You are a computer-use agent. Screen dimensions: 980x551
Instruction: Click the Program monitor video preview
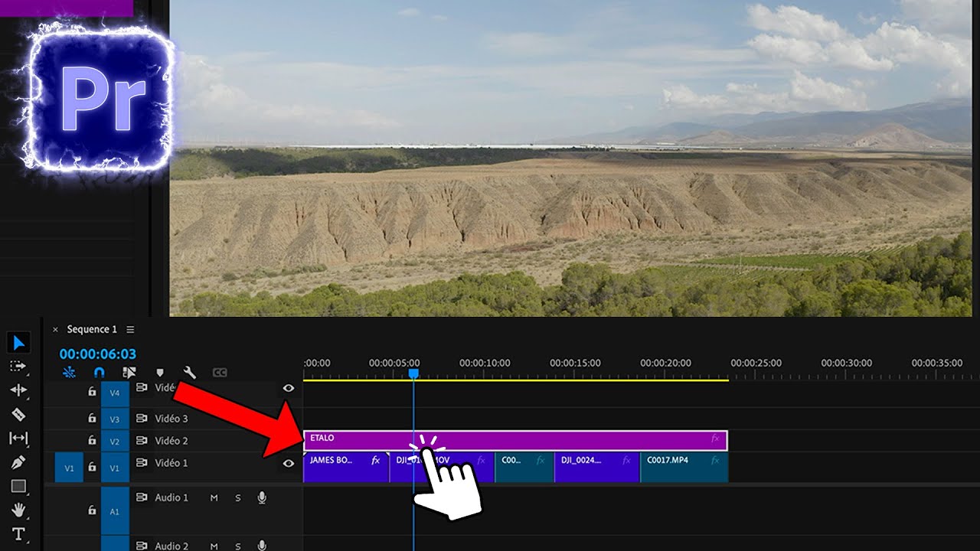(570, 158)
